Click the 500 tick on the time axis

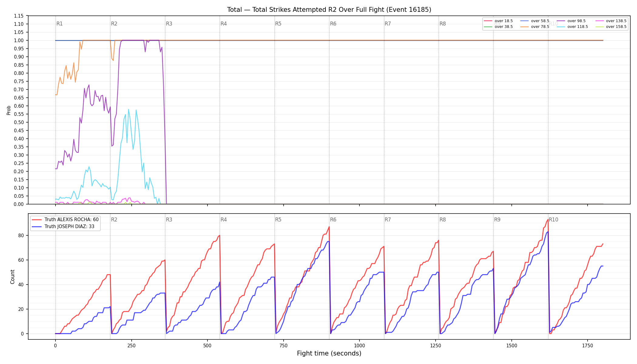207,345
